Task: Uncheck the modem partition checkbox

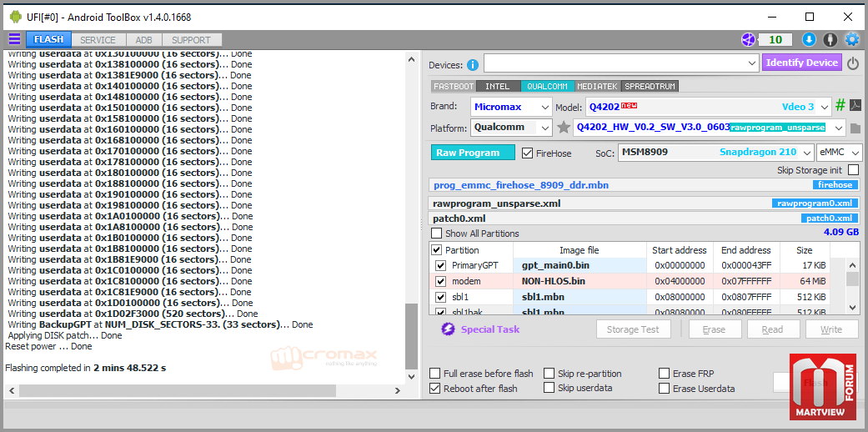Action: [440, 281]
